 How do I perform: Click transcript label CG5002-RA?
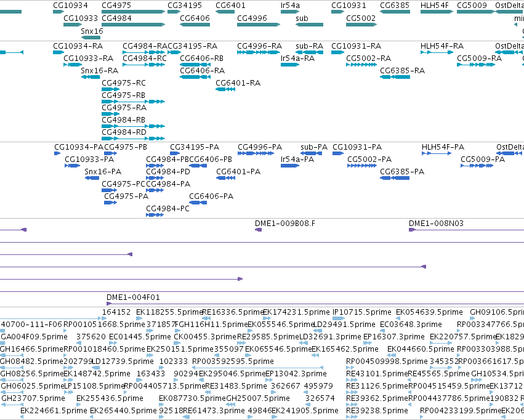click(369, 58)
